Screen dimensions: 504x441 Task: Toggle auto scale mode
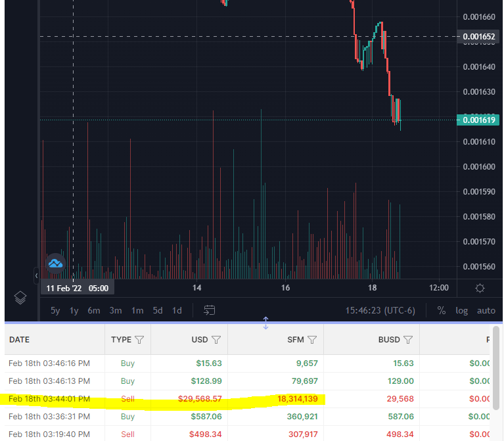click(x=486, y=310)
